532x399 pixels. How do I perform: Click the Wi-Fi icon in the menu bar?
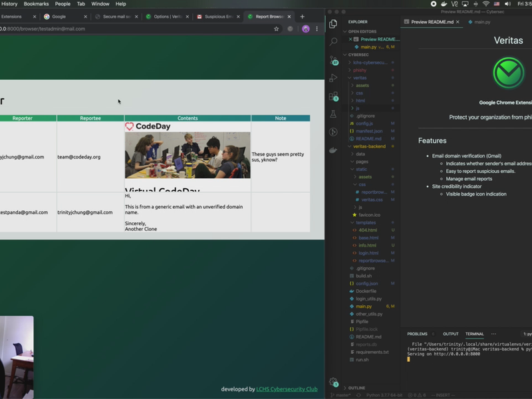tap(486, 4)
